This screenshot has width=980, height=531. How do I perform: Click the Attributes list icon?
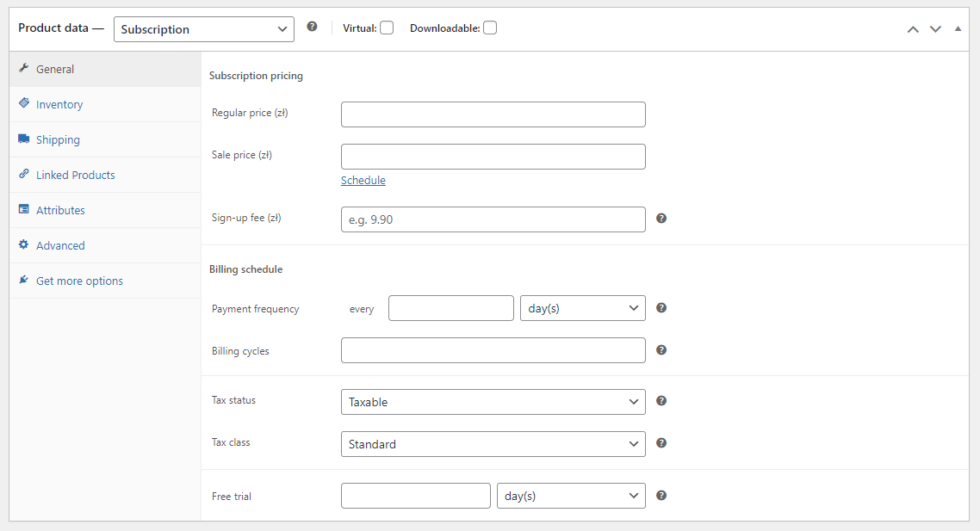coord(24,209)
